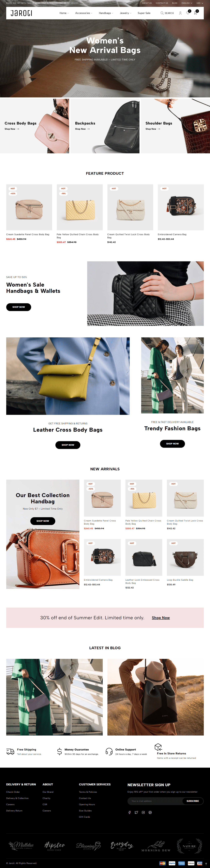
Task: Visit the Facebook social icon in footer
Action: (x=130, y=812)
